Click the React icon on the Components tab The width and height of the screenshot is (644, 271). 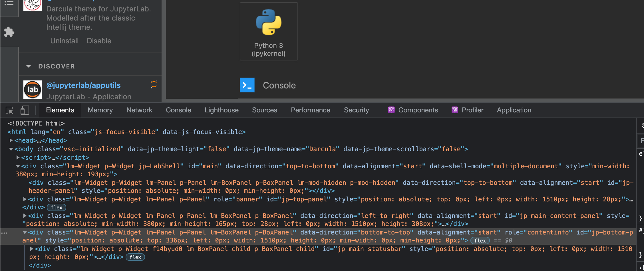click(x=391, y=110)
